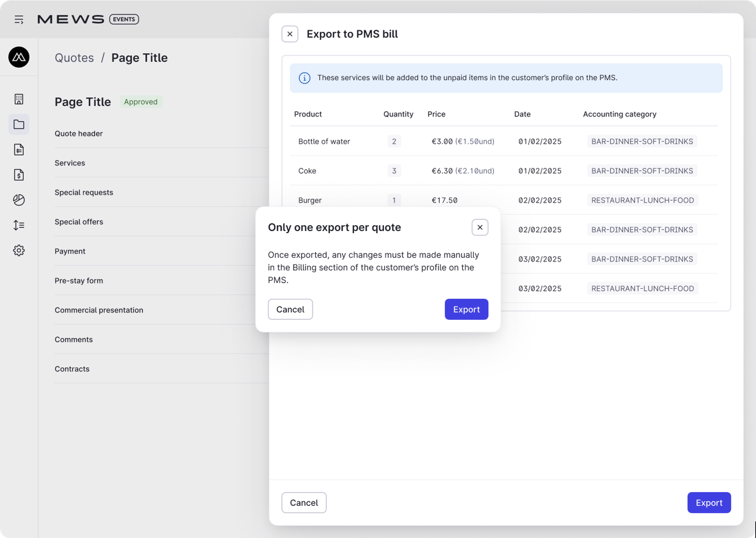
Task: Open the document list sidebar icon
Action: pos(19,150)
